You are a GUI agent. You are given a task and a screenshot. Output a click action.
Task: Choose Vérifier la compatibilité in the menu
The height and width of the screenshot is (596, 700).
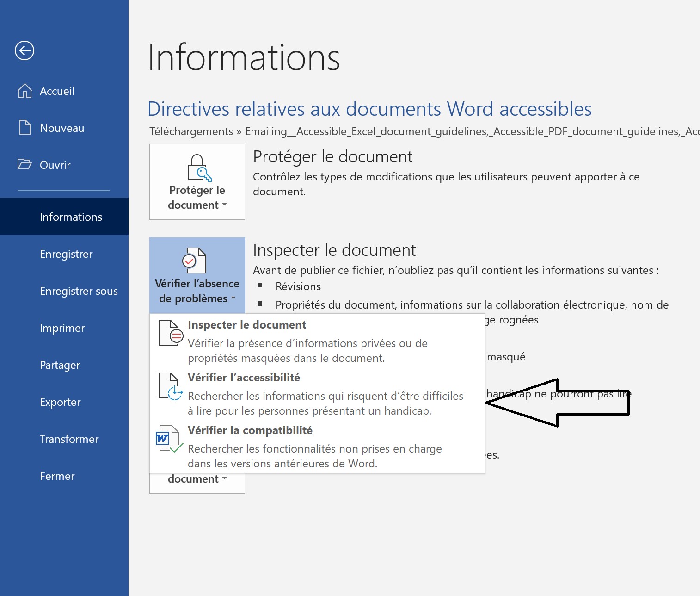coord(250,430)
